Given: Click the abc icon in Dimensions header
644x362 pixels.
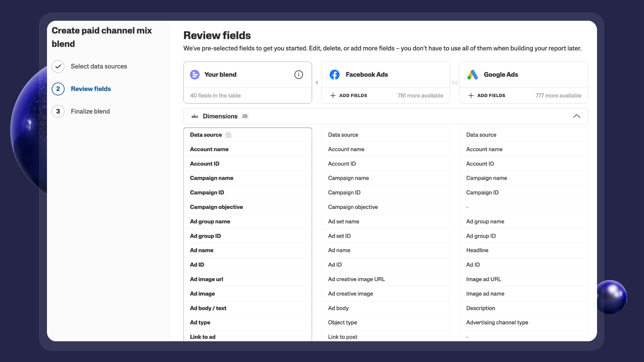Looking at the screenshot, I should point(195,116).
